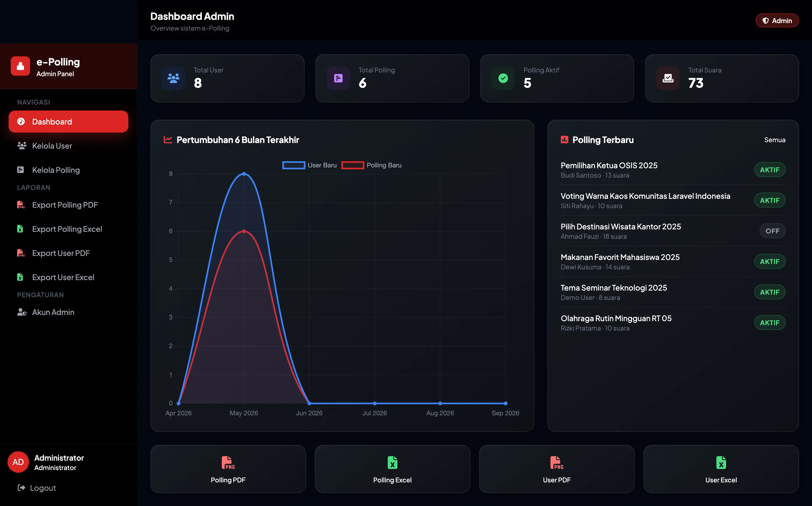The image size is (812, 506).
Task: Click the Total User group icon
Action: pos(173,78)
